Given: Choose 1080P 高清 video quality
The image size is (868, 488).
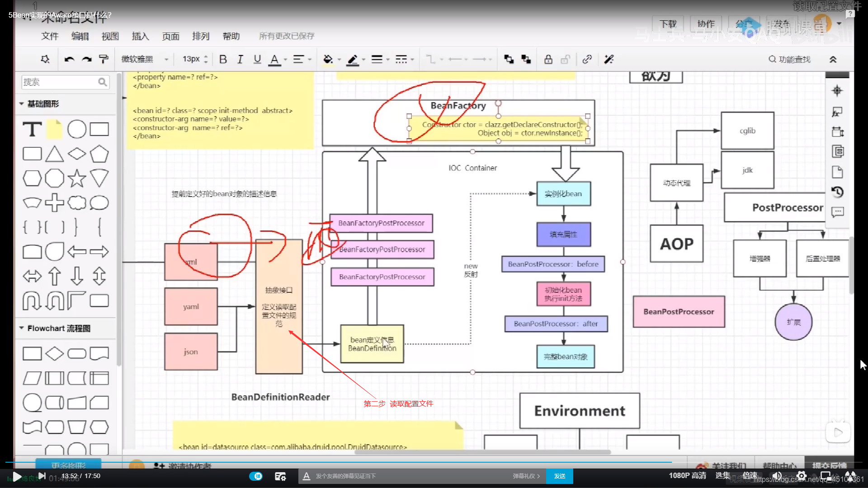Looking at the screenshot, I should [x=687, y=476].
